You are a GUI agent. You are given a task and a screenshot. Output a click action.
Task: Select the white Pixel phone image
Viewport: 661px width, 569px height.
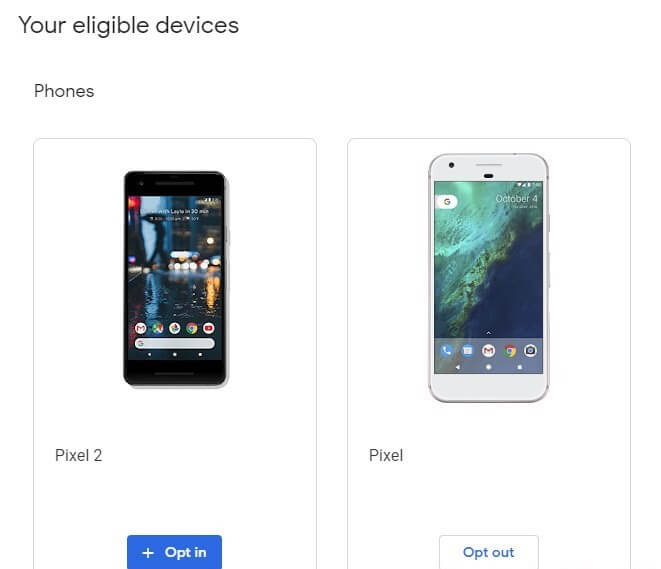(489, 278)
